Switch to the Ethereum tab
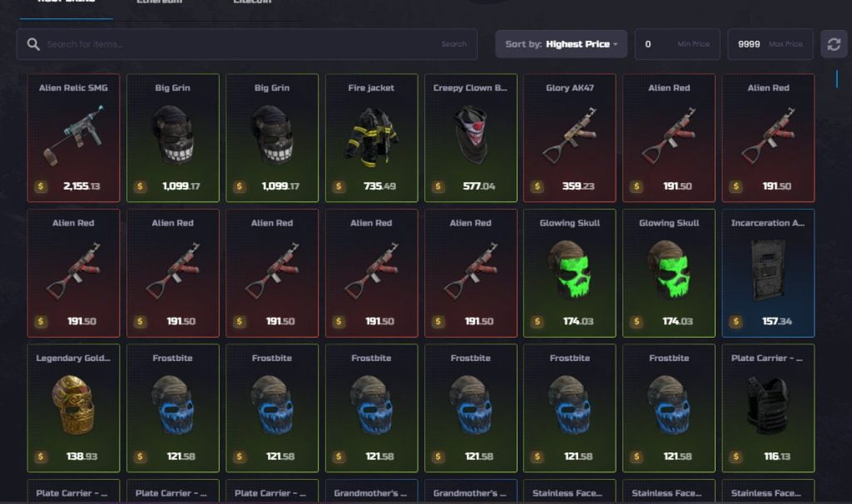 click(x=159, y=2)
